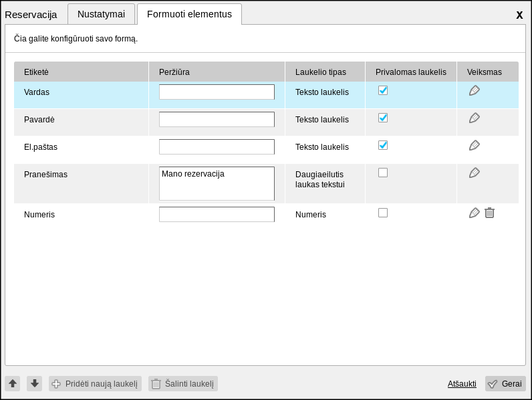Mark the Numeris field as required
Image resolution: width=532 pixels, height=400 pixels.
point(383,213)
